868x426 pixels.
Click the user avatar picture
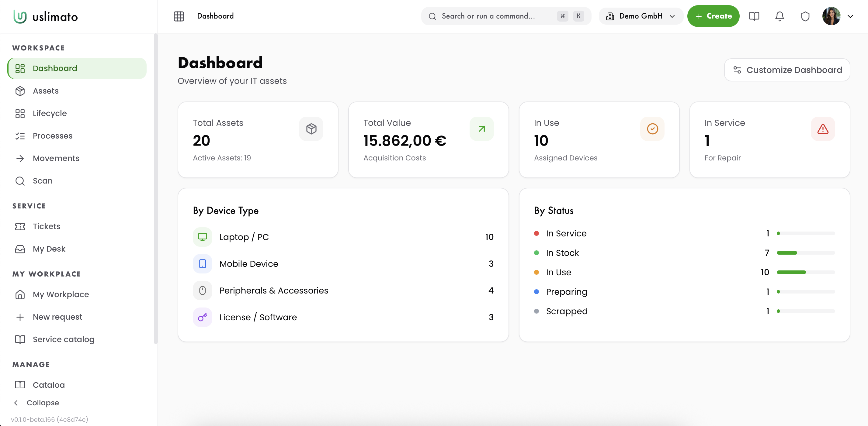pyautogui.click(x=831, y=16)
